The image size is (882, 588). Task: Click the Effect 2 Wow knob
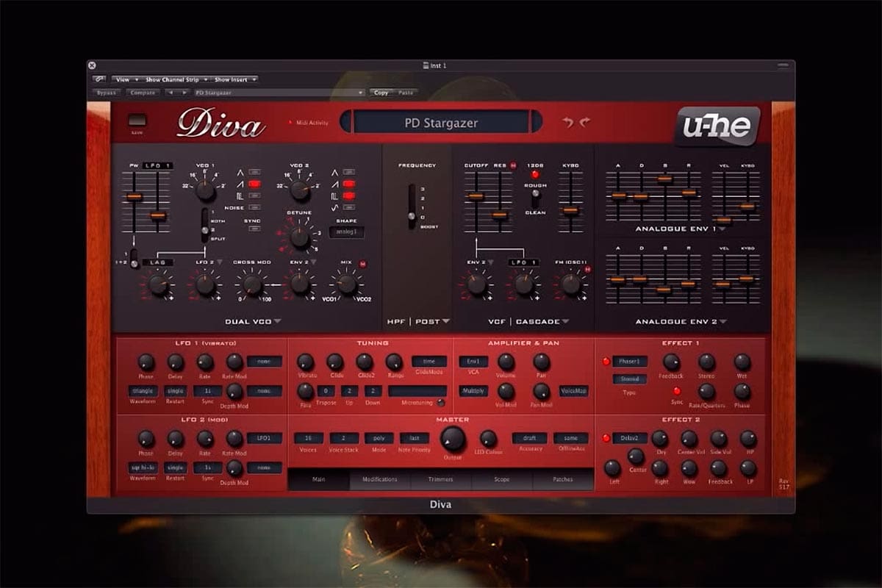pos(689,468)
